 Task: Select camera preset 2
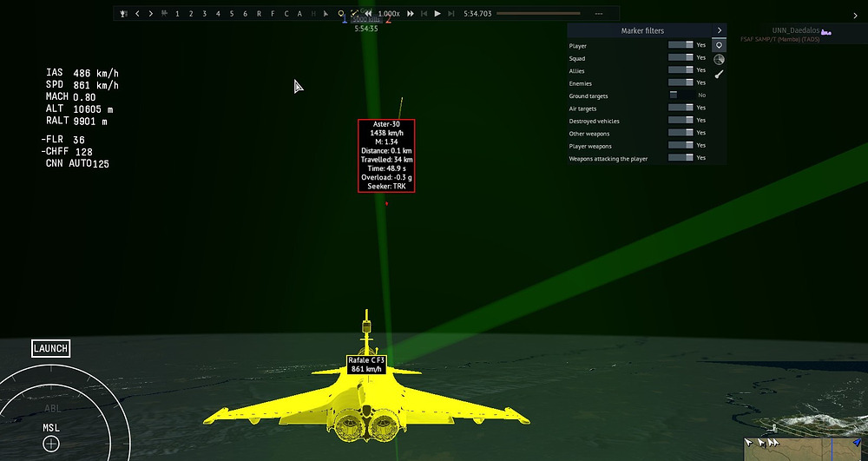coord(191,14)
